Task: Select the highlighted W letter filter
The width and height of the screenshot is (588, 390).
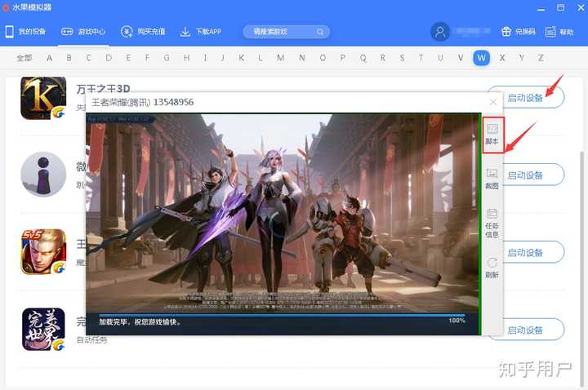Action: point(482,58)
